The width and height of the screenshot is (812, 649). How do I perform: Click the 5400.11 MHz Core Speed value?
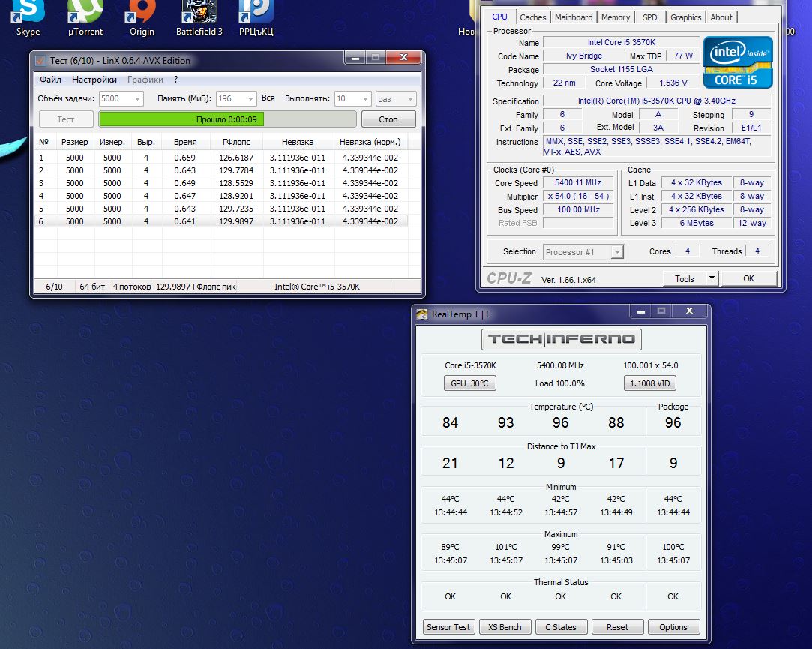coord(578,182)
